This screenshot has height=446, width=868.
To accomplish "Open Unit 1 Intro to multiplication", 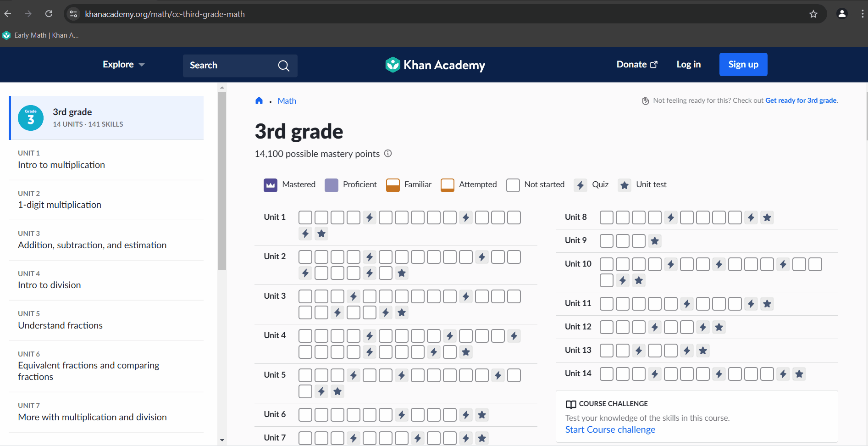I will [106, 160].
